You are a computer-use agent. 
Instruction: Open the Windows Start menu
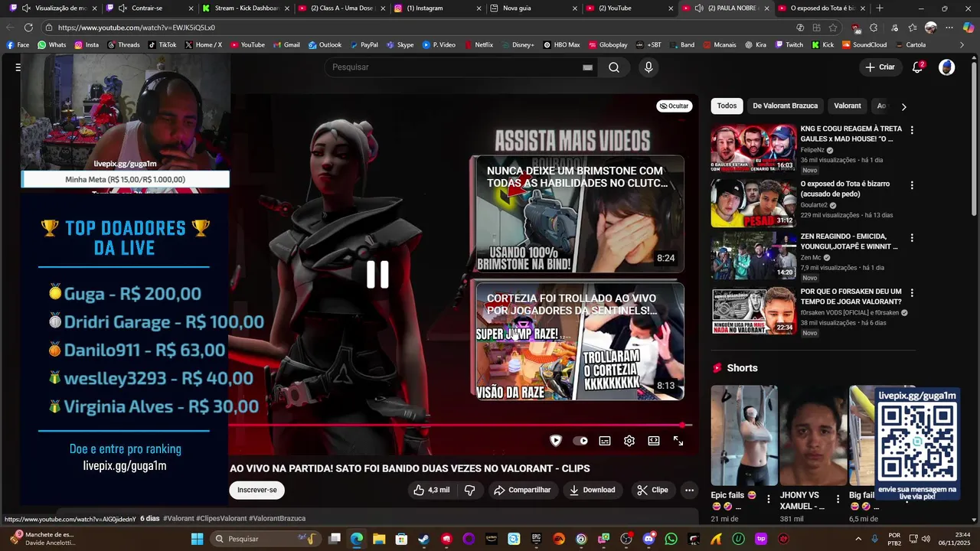(197, 539)
